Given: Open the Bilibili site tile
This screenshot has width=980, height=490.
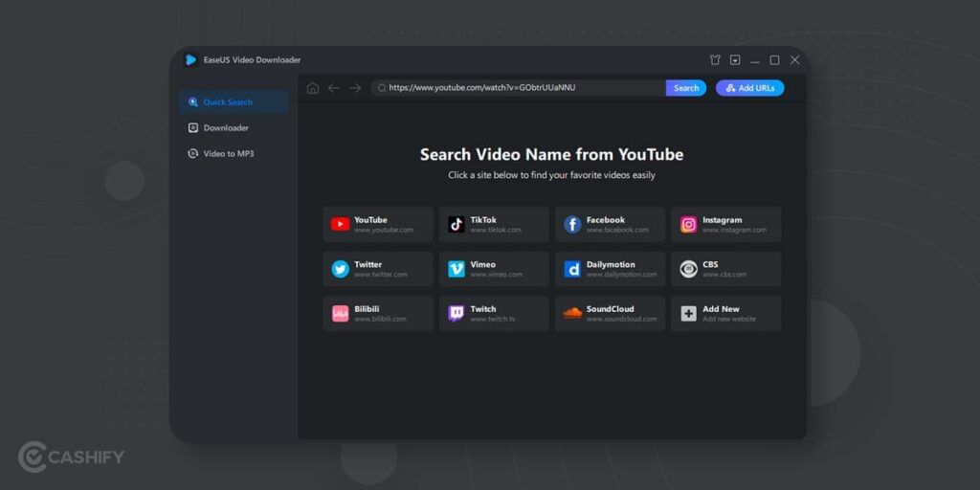Looking at the screenshot, I should click(x=377, y=313).
